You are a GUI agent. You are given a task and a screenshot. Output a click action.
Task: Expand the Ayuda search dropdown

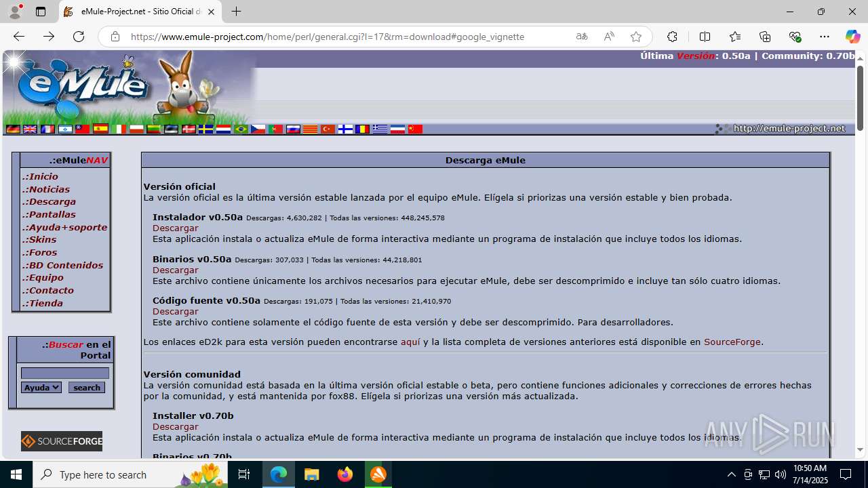[x=41, y=388]
